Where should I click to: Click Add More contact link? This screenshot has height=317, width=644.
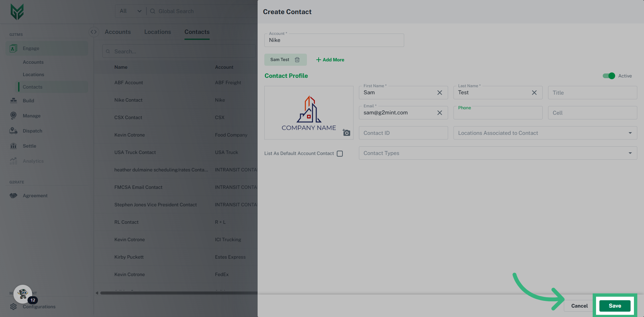(330, 60)
